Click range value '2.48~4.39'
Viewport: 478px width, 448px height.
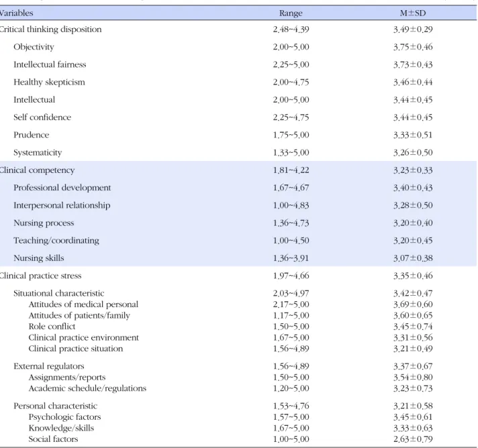point(291,30)
